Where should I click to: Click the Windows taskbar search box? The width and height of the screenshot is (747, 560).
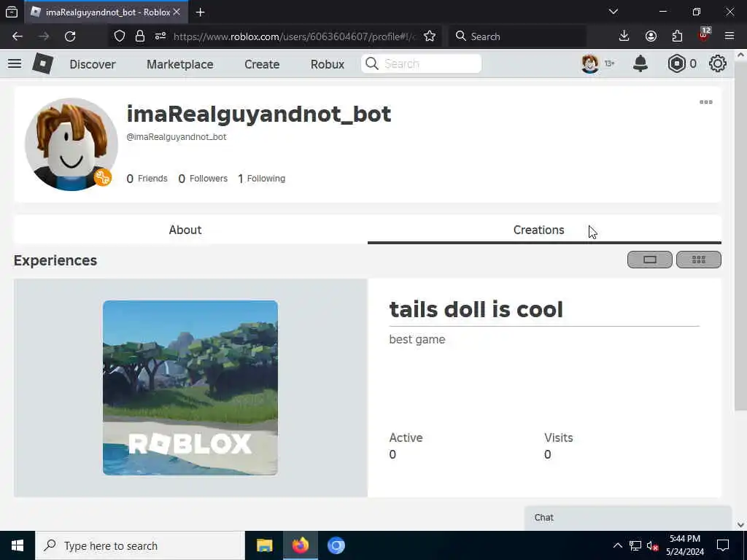click(140, 545)
